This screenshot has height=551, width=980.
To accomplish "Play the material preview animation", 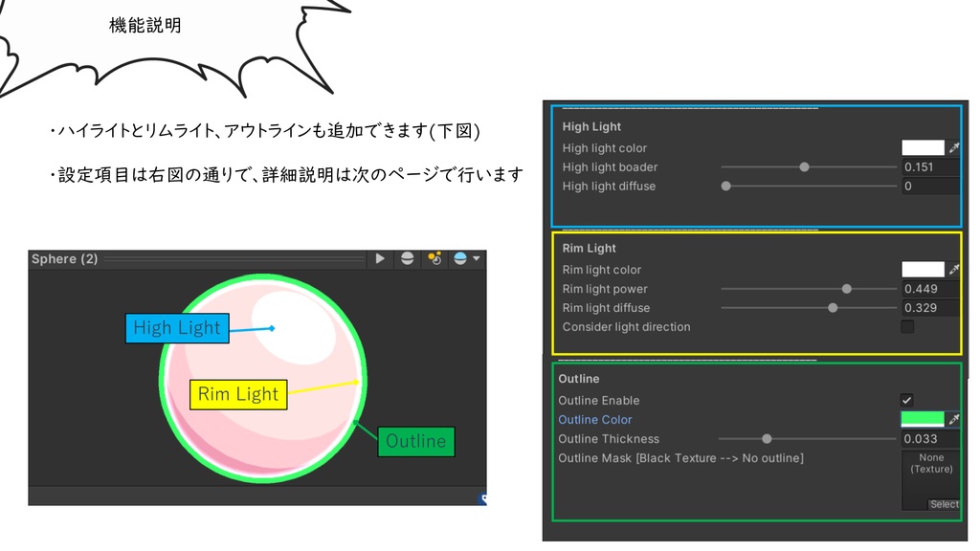I will pyautogui.click(x=379, y=258).
